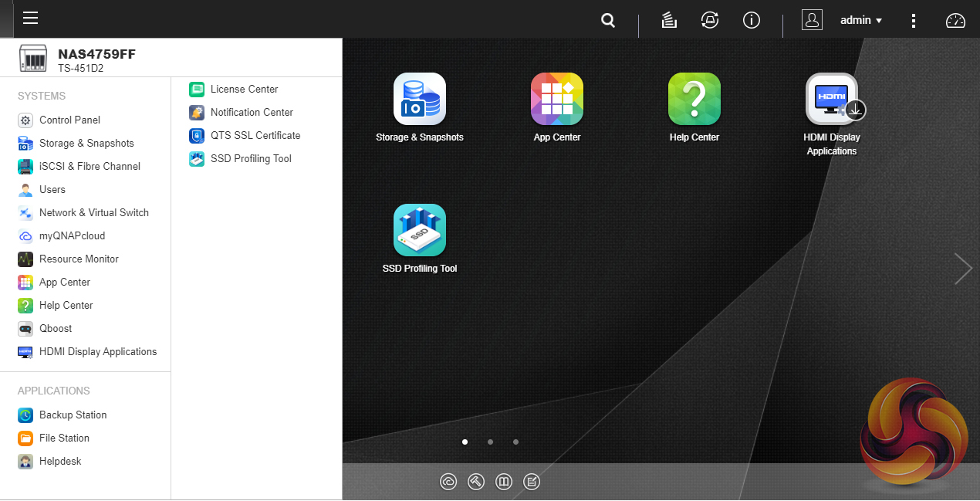Open File Station application
This screenshot has height=501, width=980.
(54, 438)
